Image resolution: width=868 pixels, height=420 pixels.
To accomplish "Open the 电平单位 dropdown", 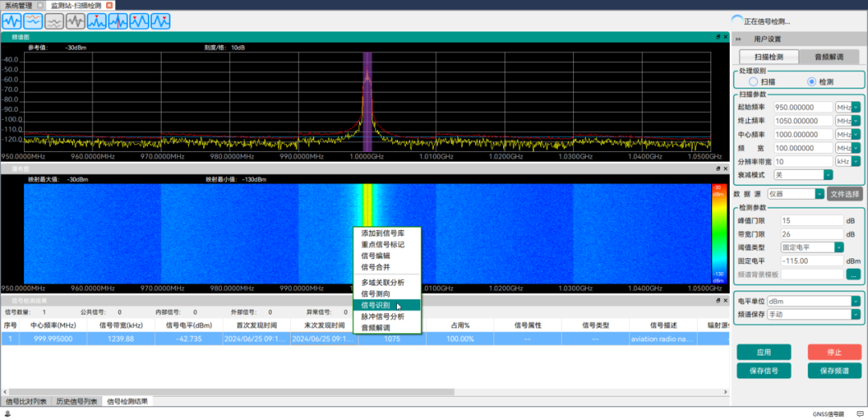I will point(856,302).
